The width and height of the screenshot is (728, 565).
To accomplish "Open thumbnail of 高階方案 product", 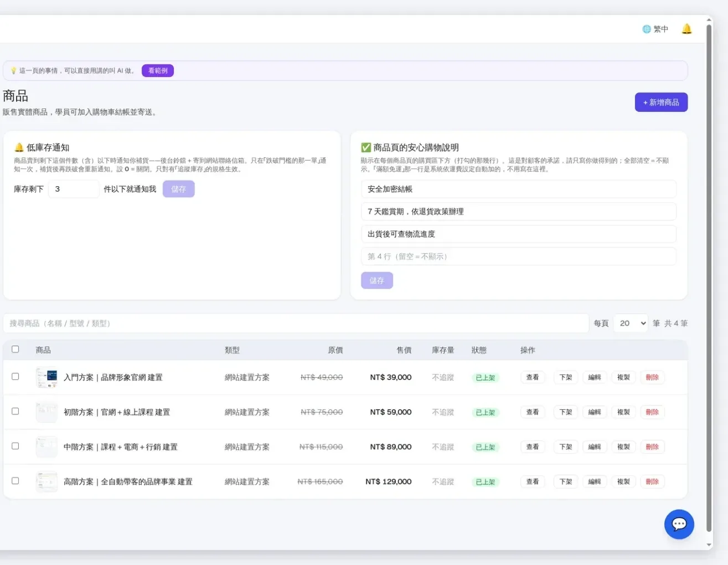I will (x=47, y=482).
